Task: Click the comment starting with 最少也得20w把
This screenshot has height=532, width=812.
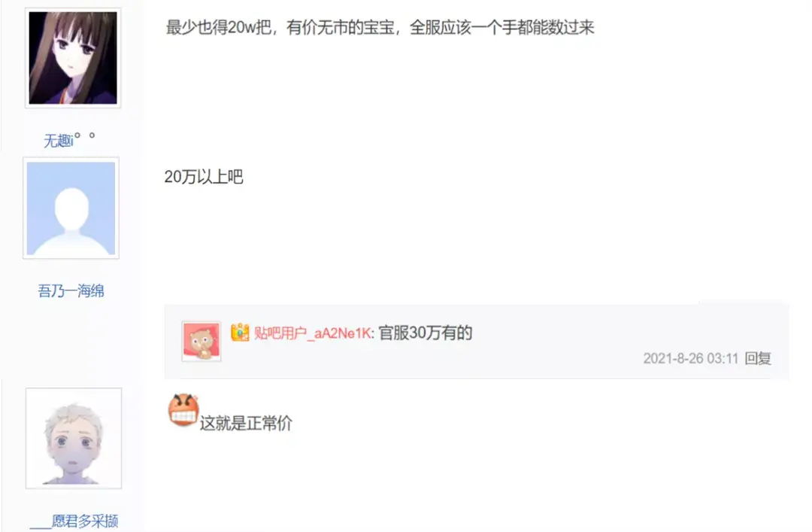Action: click(380, 27)
